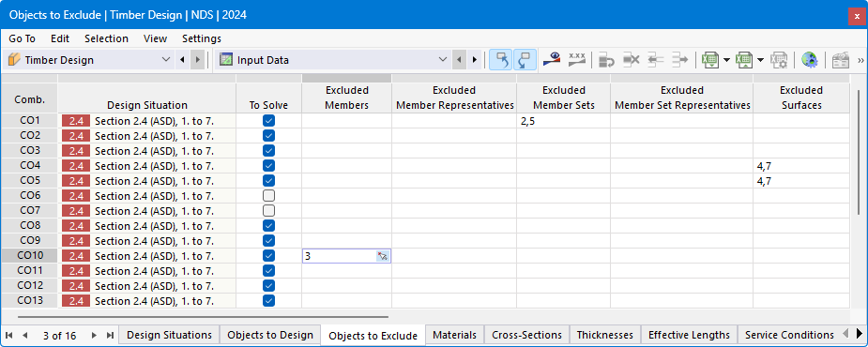Image resolution: width=868 pixels, height=347 pixels.
Task: Switch to the Objects to Design tab
Action: 270,335
